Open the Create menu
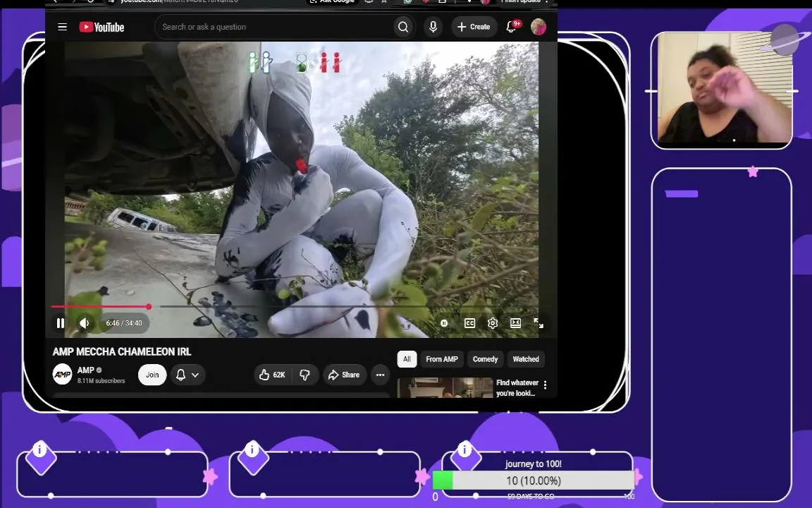Screen dimensions: 812x508 click(x=474, y=27)
